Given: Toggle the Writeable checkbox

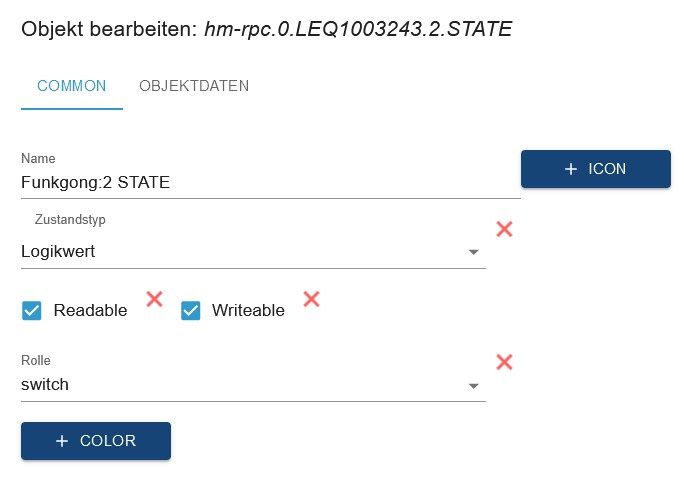Looking at the screenshot, I should (190, 311).
